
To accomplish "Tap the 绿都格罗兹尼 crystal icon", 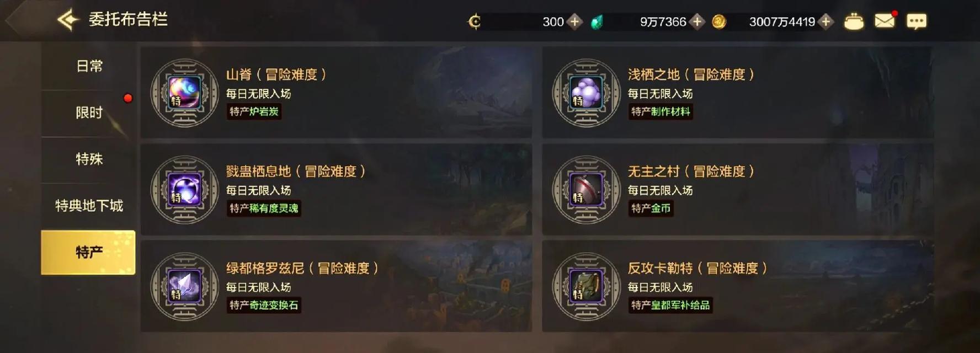I will pos(185,287).
